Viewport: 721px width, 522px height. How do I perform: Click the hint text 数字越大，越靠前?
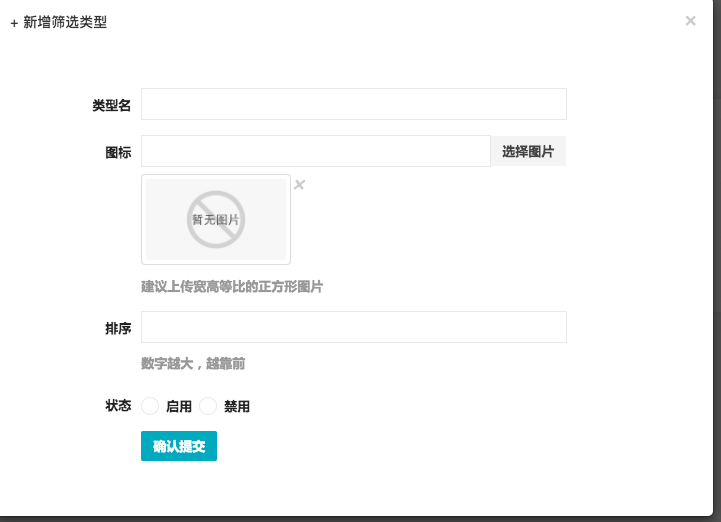pyautogui.click(x=193, y=363)
